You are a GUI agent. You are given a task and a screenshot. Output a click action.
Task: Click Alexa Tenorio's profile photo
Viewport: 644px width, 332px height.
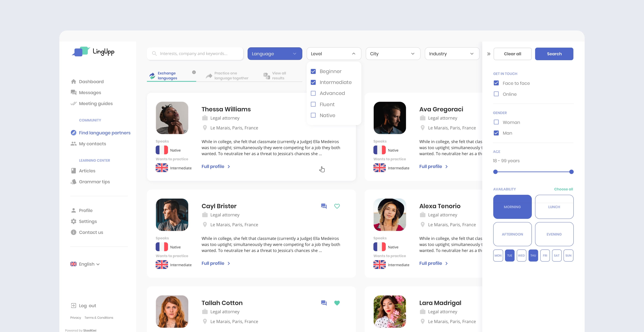pos(389,215)
